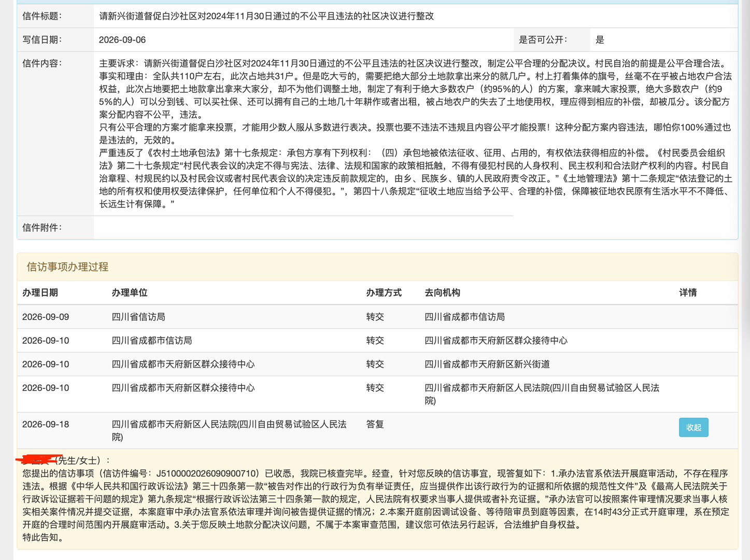Viewport: 750px width, 560px height.
Task: Click the 是否可公开 label
Action: tap(543, 40)
